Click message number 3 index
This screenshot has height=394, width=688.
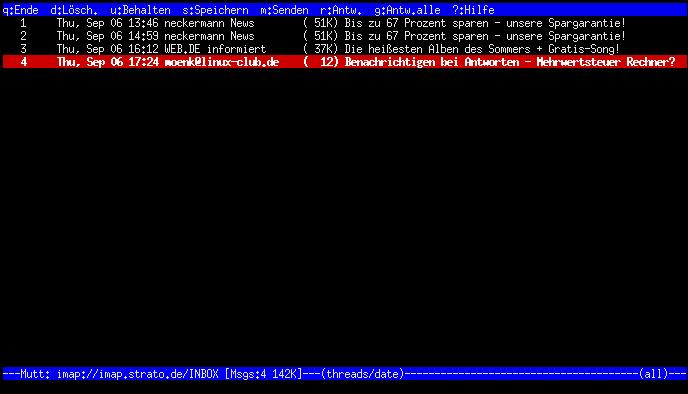pos(23,49)
